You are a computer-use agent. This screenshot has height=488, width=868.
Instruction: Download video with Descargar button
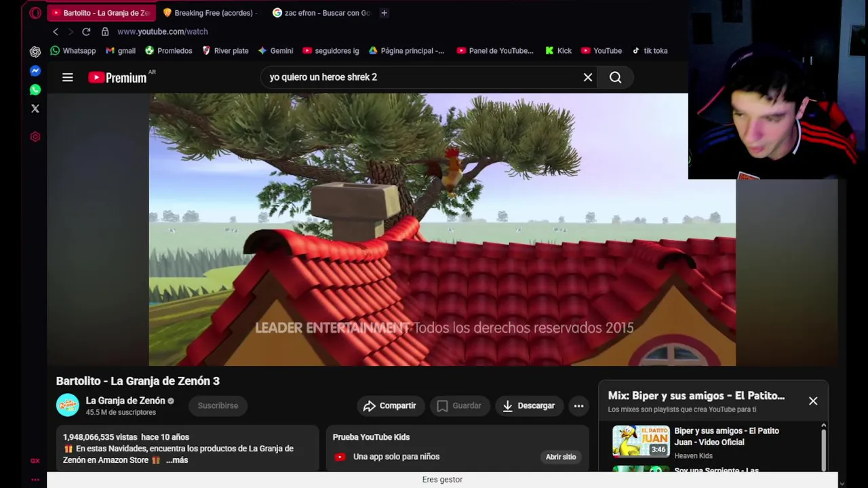click(529, 406)
